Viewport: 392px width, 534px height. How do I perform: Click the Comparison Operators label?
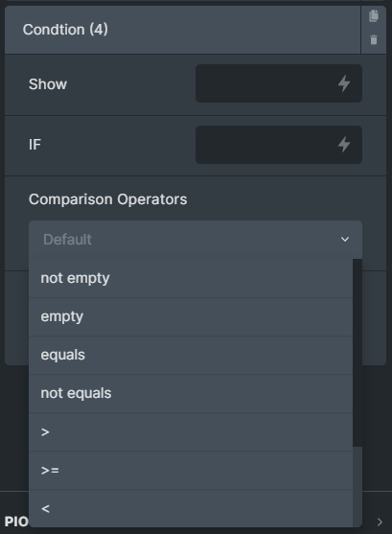[x=108, y=199]
